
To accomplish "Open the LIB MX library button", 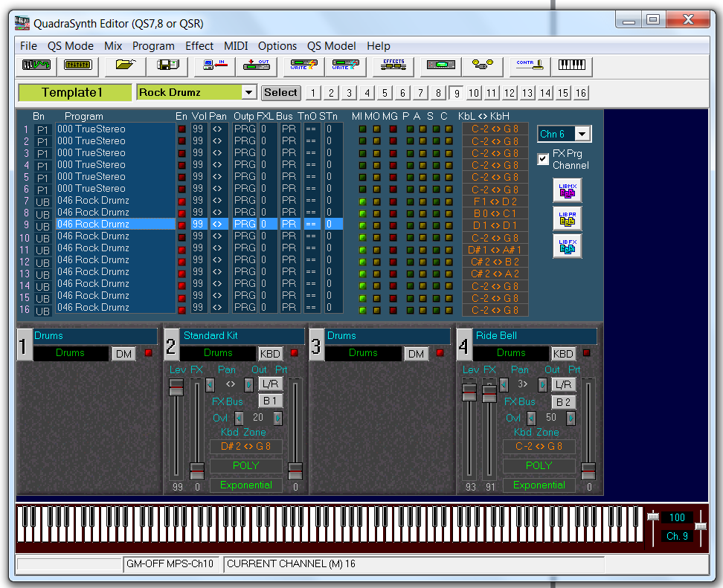I will 568,190.
